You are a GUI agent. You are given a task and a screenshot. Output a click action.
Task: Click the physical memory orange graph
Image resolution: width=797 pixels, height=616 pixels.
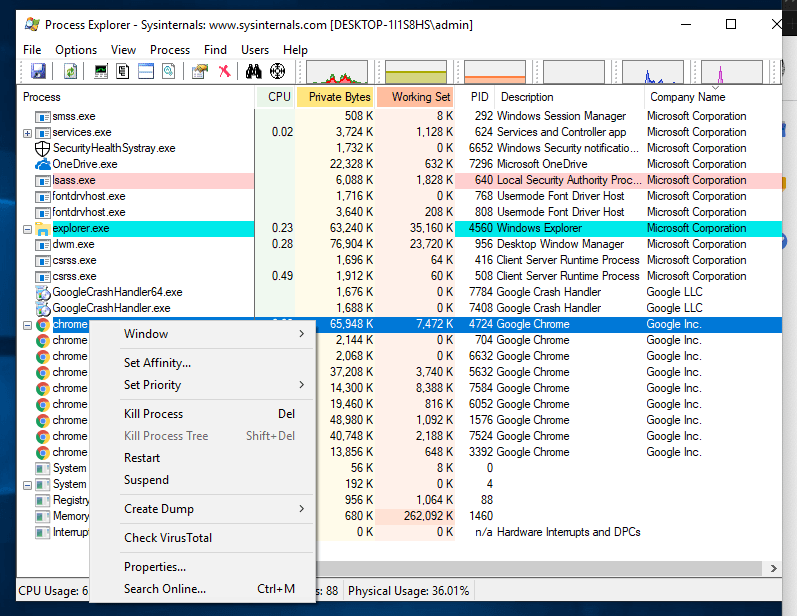coord(495,72)
